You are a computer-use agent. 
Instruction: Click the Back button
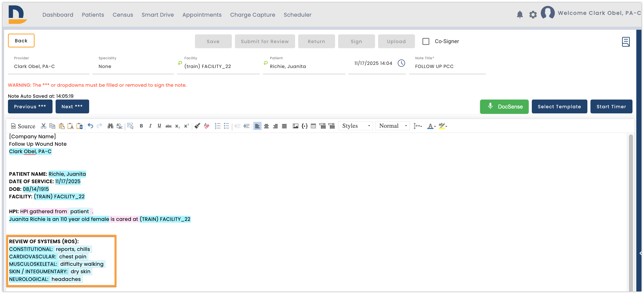[21, 41]
